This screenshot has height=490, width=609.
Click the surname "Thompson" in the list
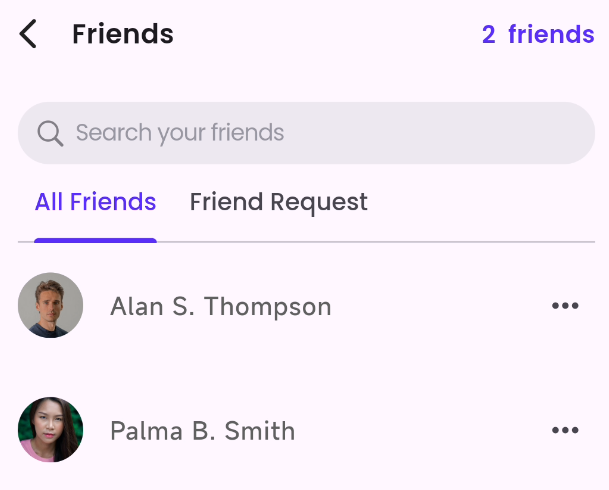(x=267, y=306)
